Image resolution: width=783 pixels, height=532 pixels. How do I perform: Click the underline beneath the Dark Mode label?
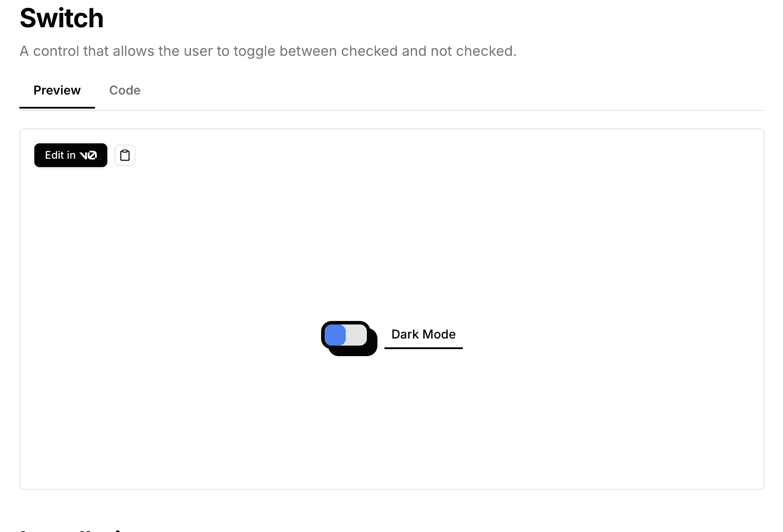(424, 348)
